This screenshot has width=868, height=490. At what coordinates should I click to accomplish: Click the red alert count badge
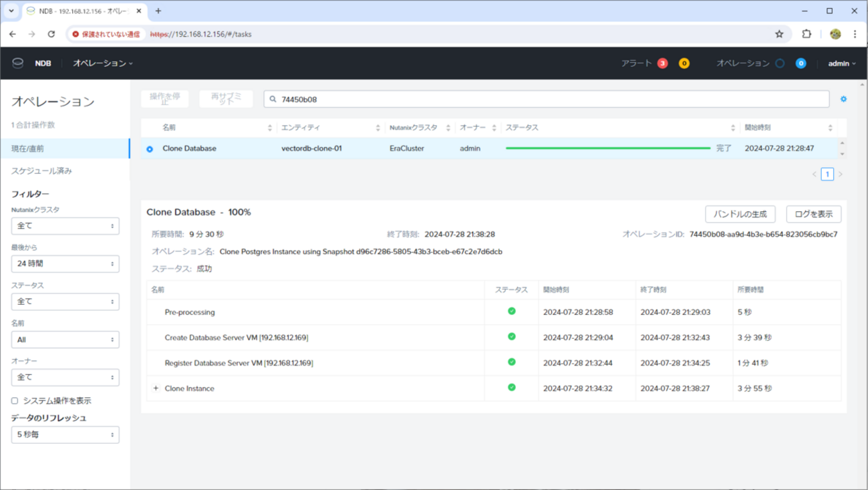point(662,64)
